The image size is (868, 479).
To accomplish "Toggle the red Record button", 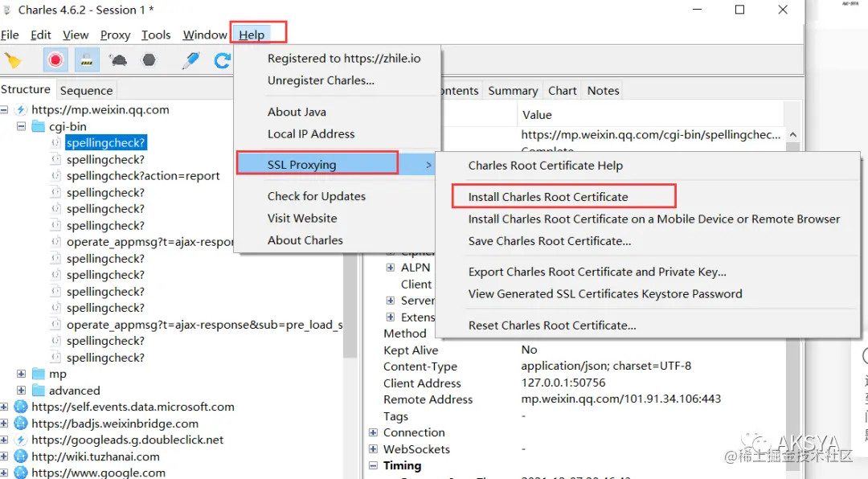I will tap(55, 59).
